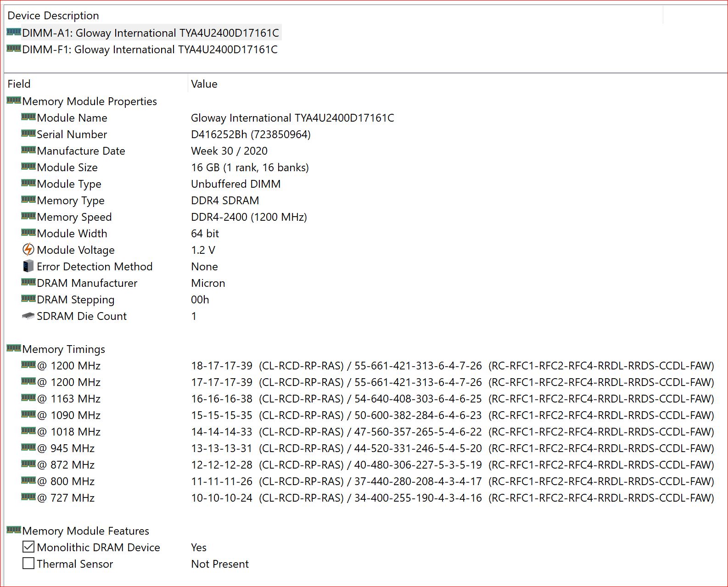Select the Memory Module Features group row
The width and height of the screenshot is (728, 587).
86,531
